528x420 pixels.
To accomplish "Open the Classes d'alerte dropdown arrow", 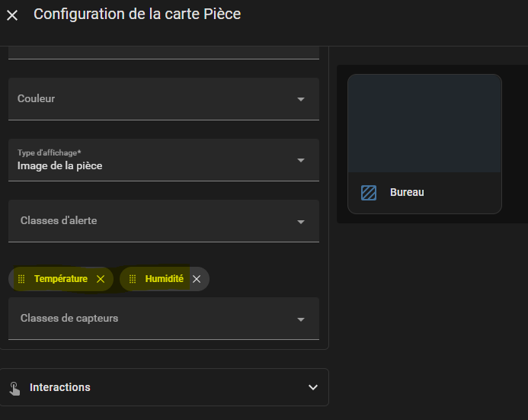I will click(301, 221).
